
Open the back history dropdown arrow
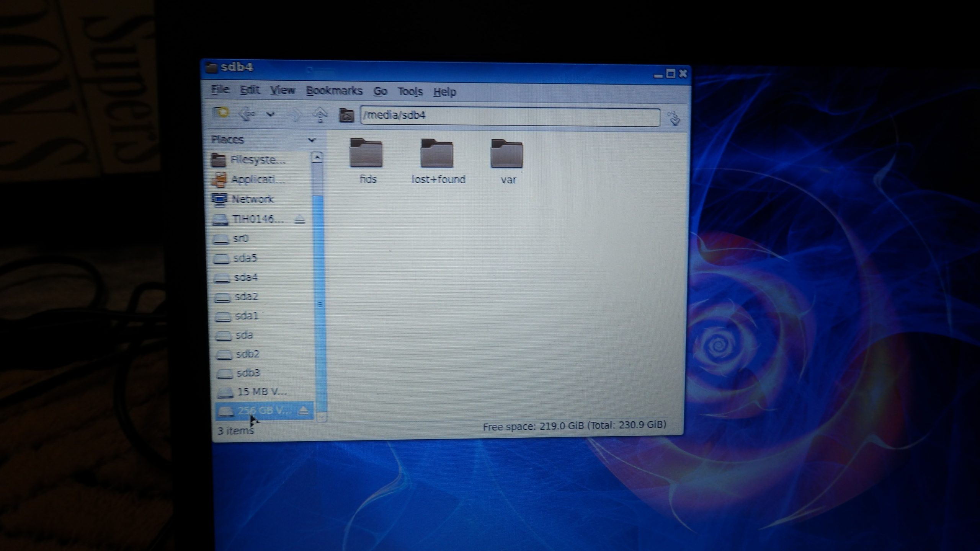point(270,114)
